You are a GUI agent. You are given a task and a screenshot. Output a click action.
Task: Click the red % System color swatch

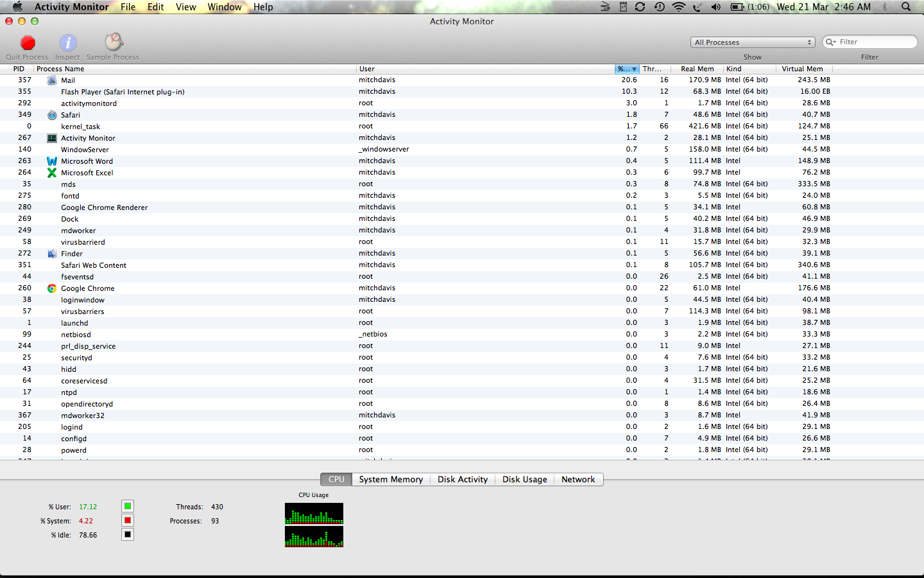pyautogui.click(x=128, y=520)
